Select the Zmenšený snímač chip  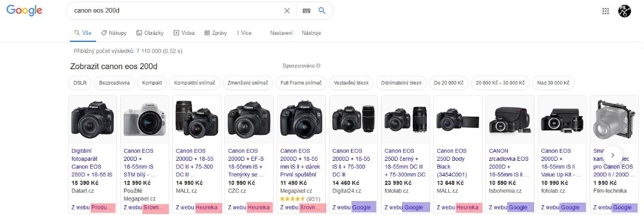248,83
